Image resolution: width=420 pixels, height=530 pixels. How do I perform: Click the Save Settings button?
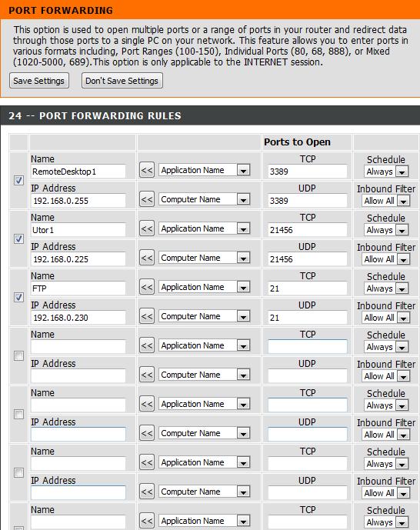tap(39, 81)
